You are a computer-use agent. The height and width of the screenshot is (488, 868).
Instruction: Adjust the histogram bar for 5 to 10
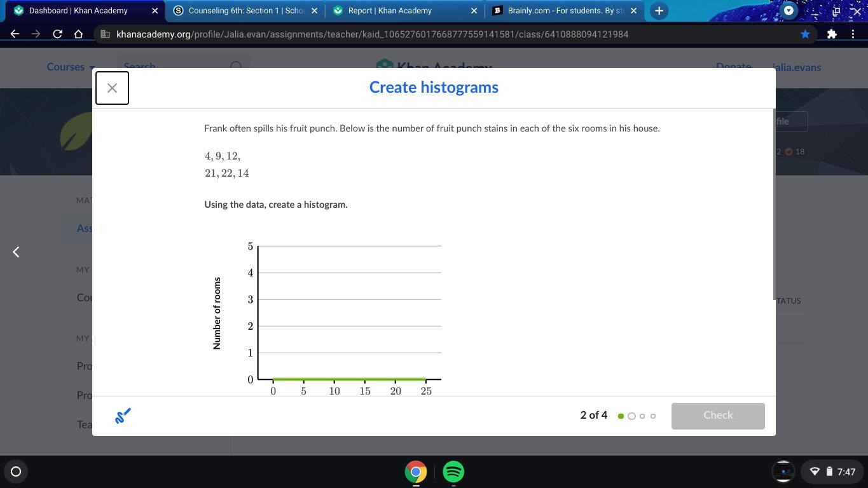(x=319, y=379)
